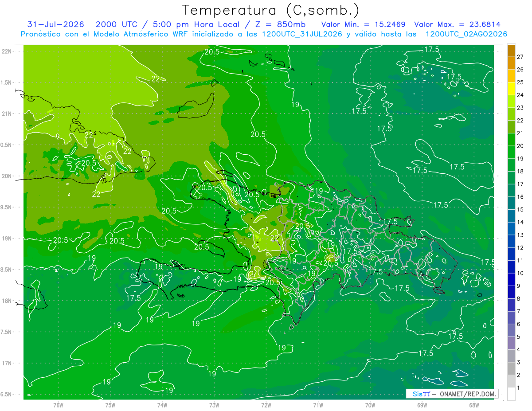Click color scale label "9"
This screenshot has width=532, height=411.
519,286
